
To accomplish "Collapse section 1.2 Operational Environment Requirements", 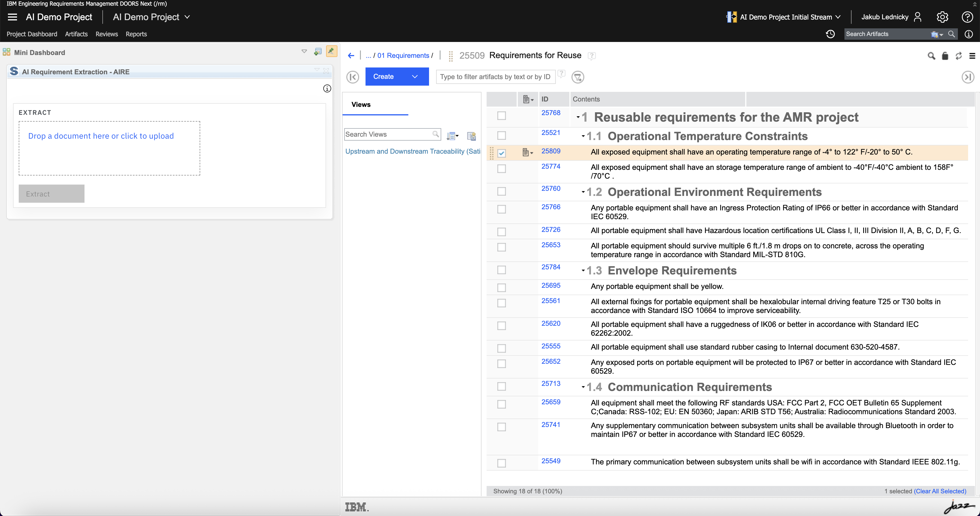I will pyautogui.click(x=583, y=192).
